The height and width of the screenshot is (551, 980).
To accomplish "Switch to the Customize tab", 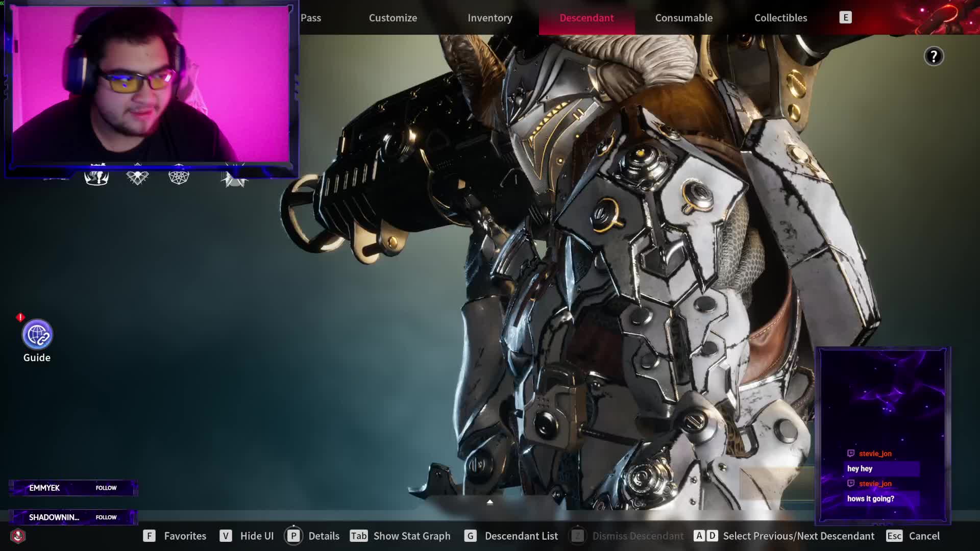I will pyautogui.click(x=393, y=18).
